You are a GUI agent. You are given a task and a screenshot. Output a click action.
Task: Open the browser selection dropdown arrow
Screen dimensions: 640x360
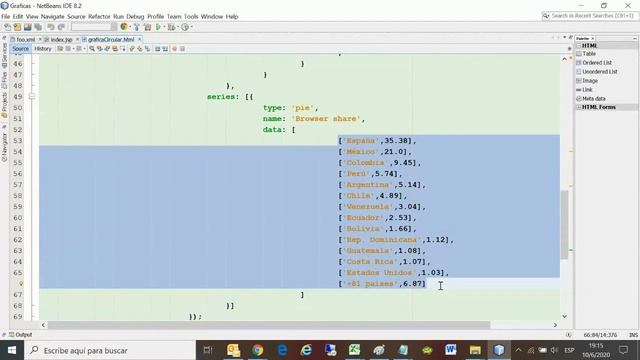click(130, 27)
